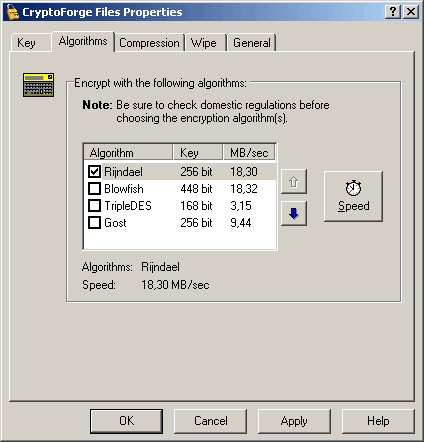The height and width of the screenshot is (442, 424).
Task: Select the Blowfish row name
Action: point(124,189)
